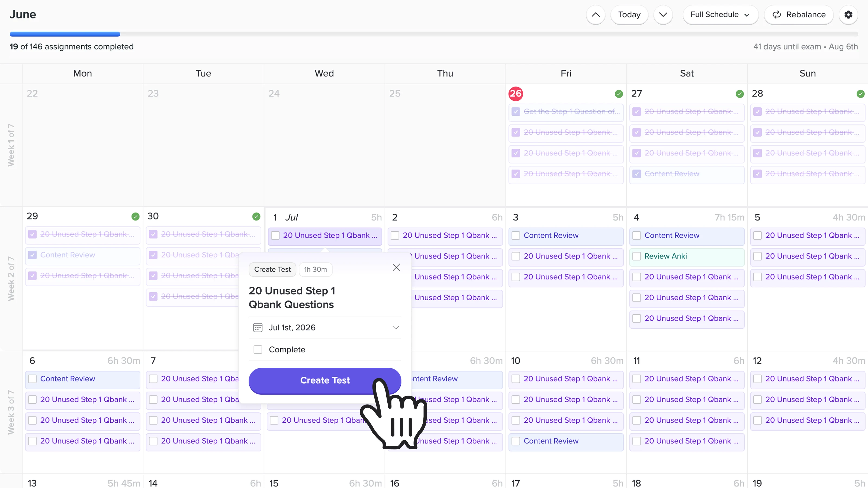Click the Sat column header

(x=687, y=73)
